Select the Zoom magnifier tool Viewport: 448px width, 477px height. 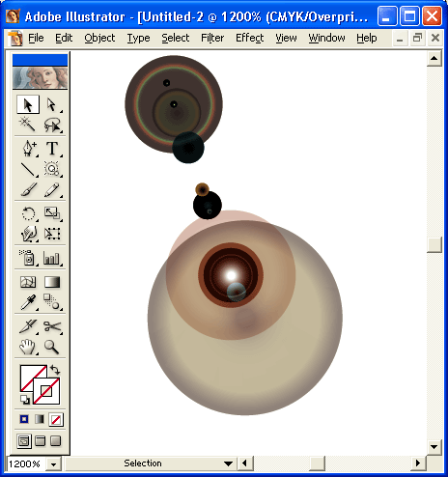[x=52, y=347]
